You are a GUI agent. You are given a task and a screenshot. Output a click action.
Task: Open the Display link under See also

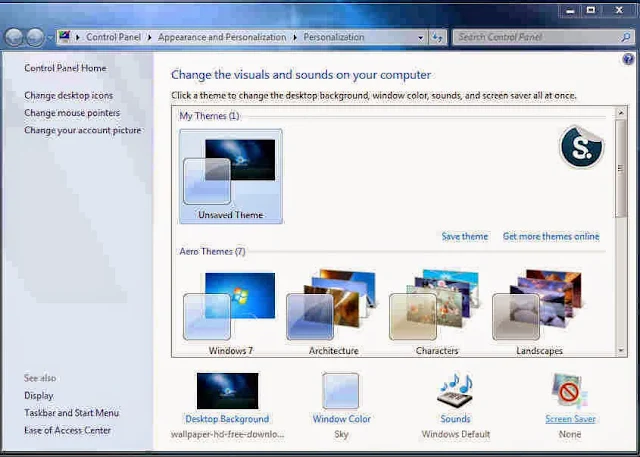(x=39, y=395)
